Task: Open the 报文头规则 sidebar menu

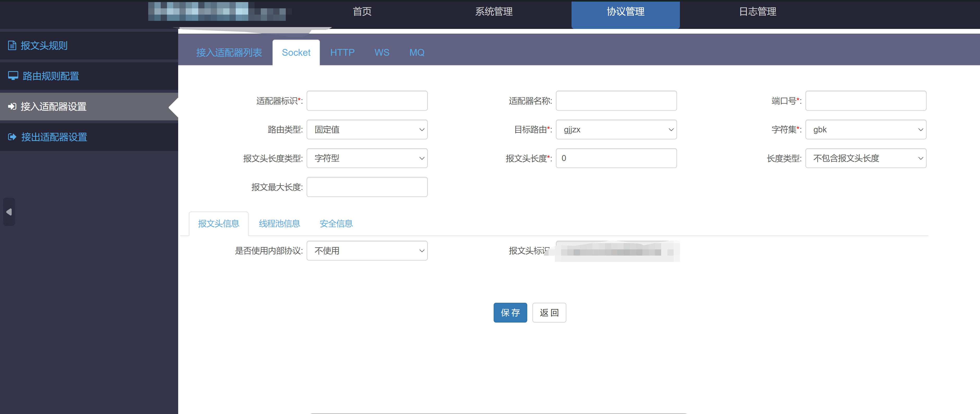Action: pyautogui.click(x=89, y=46)
